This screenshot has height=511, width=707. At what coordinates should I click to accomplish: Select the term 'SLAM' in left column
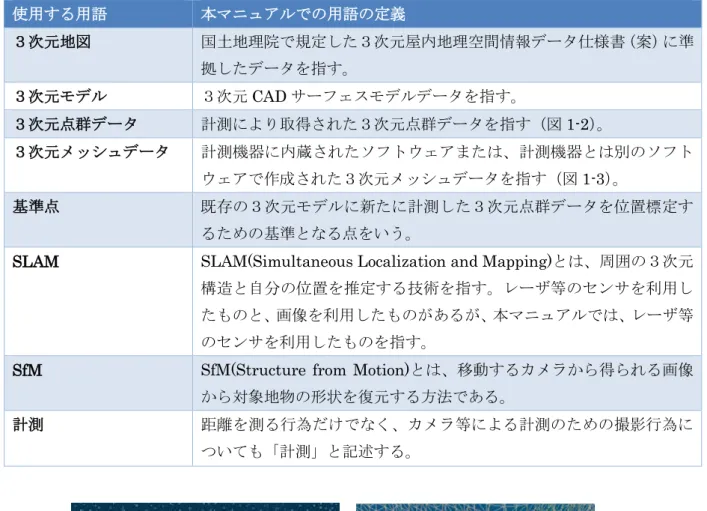36,262
